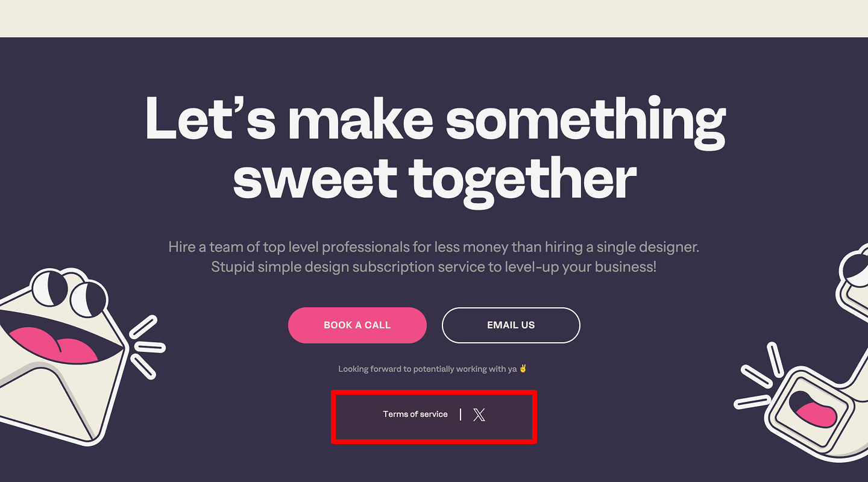Select the headline 'Let's make something sweet together'
Viewport: 868px width, 482px height.
tap(434, 148)
